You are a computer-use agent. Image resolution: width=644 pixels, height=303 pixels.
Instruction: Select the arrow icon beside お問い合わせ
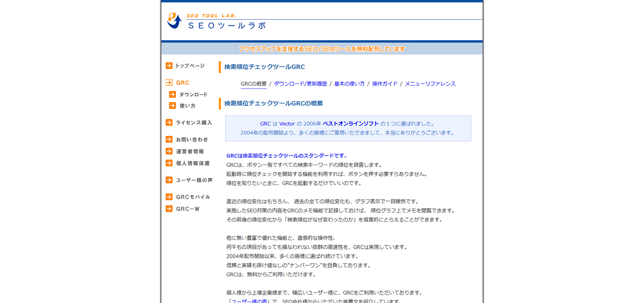point(169,139)
